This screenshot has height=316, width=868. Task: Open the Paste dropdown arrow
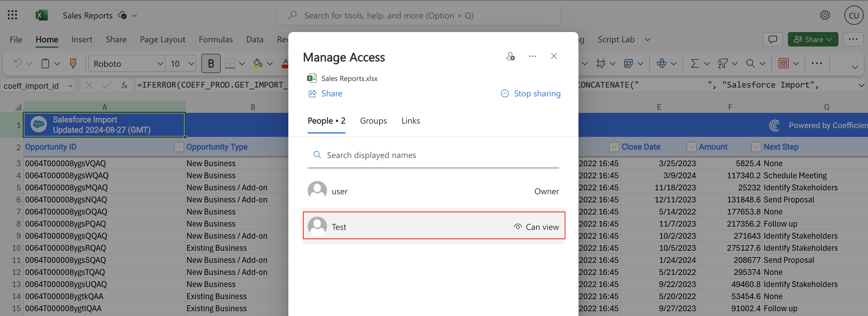(57, 63)
